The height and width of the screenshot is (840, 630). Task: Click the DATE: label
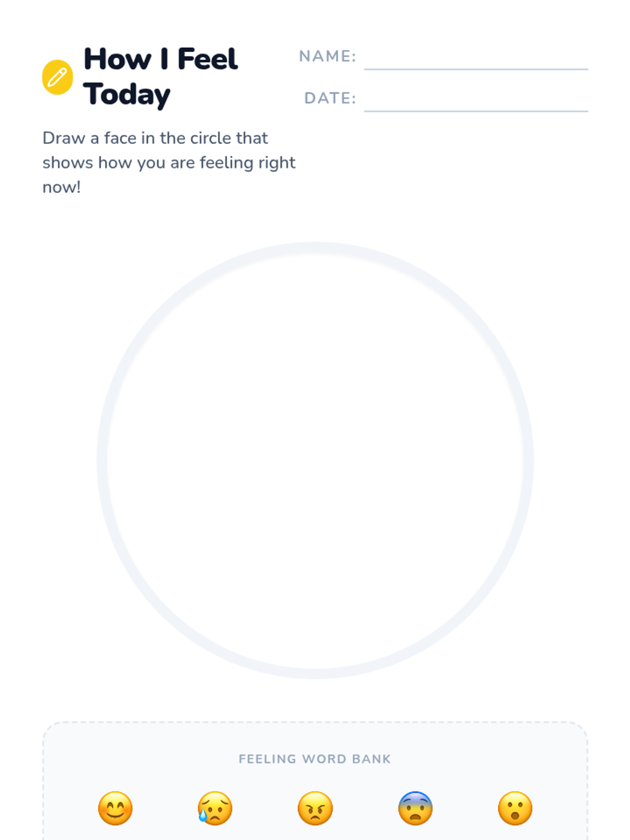coord(330,98)
